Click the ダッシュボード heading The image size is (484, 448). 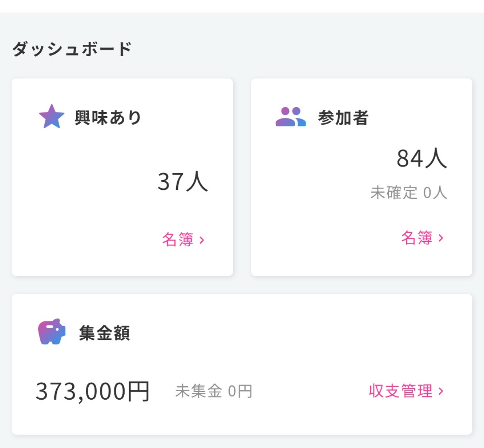point(72,49)
